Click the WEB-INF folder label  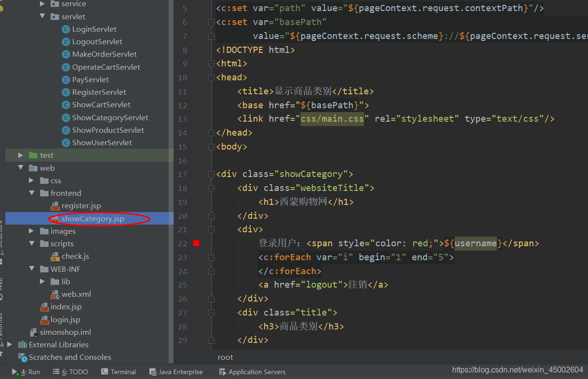pos(65,269)
